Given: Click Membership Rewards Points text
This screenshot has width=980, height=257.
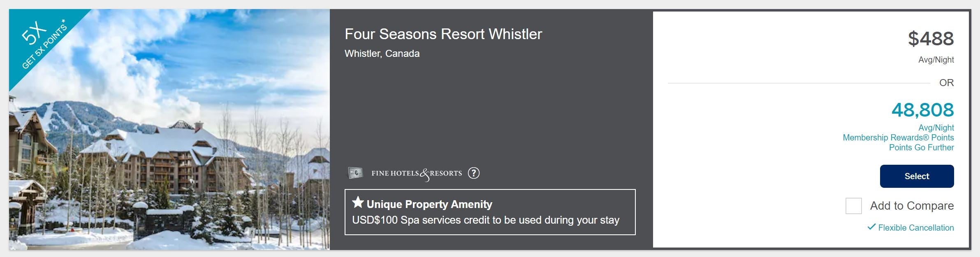Looking at the screenshot, I should click(x=898, y=138).
